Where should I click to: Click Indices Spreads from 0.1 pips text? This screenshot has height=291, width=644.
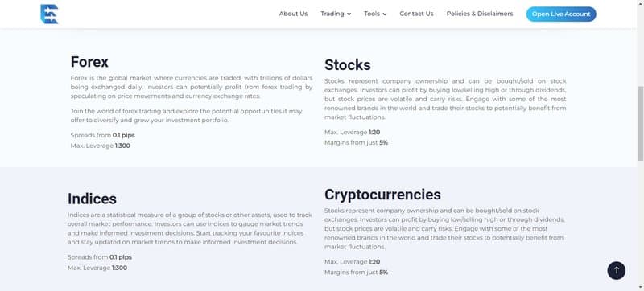click(x=100, y=257)
